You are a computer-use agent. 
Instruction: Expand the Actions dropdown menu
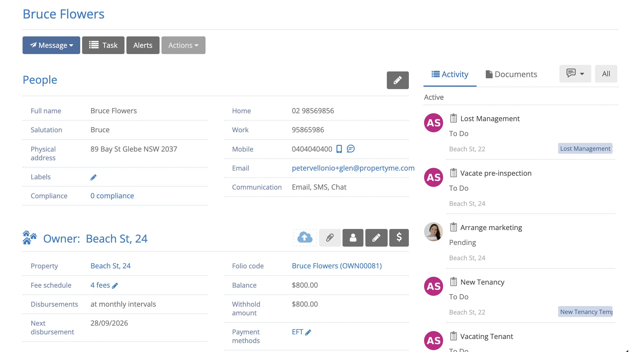[183, 45]
